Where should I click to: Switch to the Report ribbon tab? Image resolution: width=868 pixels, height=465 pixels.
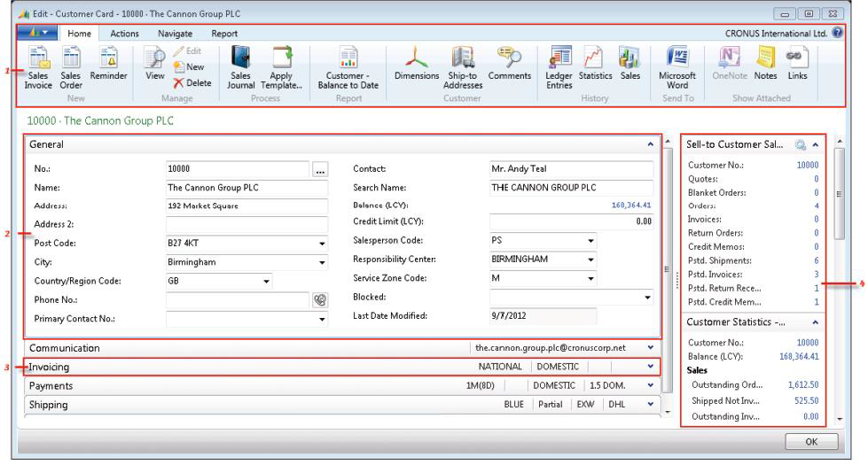point(224,34)
